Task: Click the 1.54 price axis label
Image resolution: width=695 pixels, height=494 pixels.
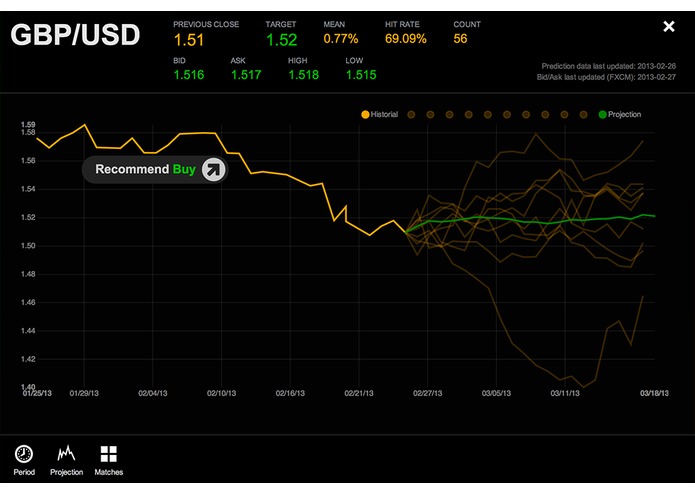Action: click(x=28, y=189)
